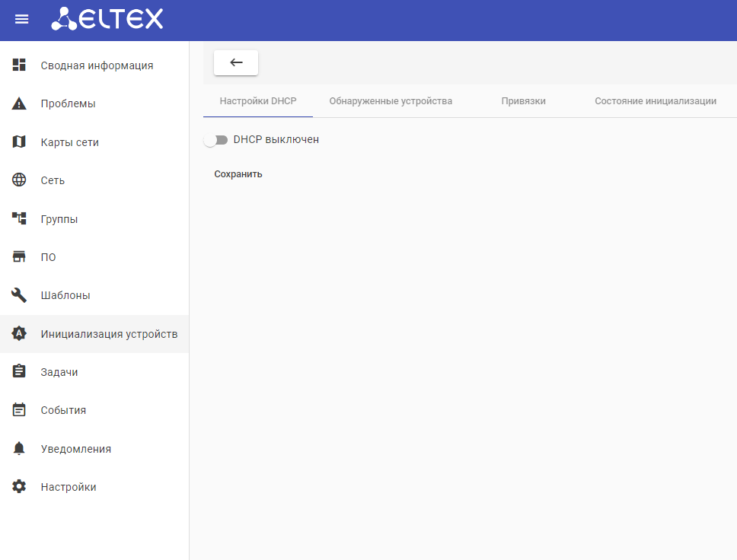Screen dimensions: 737x560
Task: Go back using the arrow button
Action: [x=236, y=63]
